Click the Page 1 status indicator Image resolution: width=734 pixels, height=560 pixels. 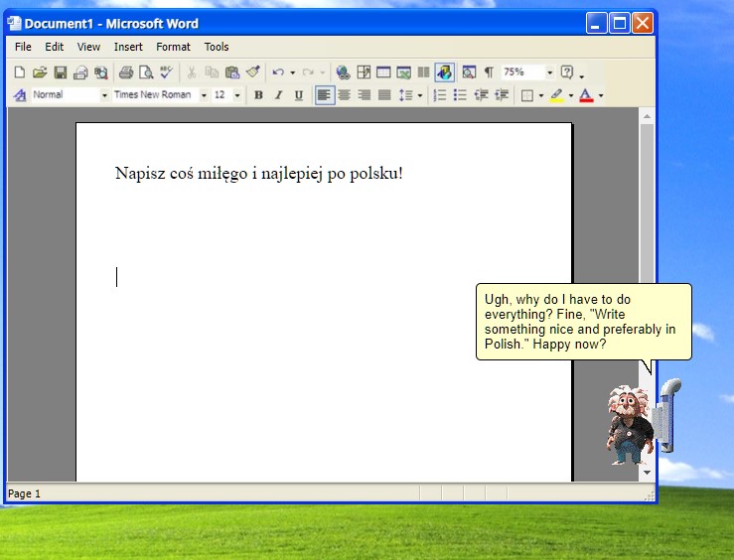pyautogui.click(x=25, y=493)
